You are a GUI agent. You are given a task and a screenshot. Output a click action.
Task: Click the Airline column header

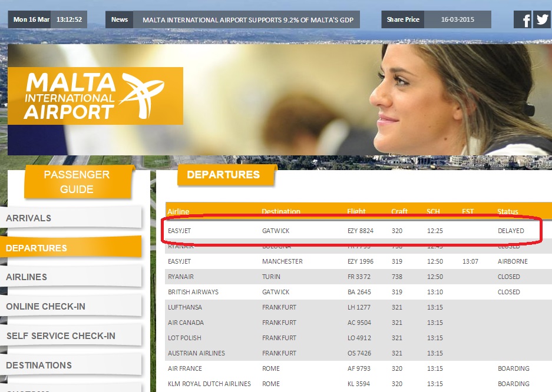click(x=178, y=212)
